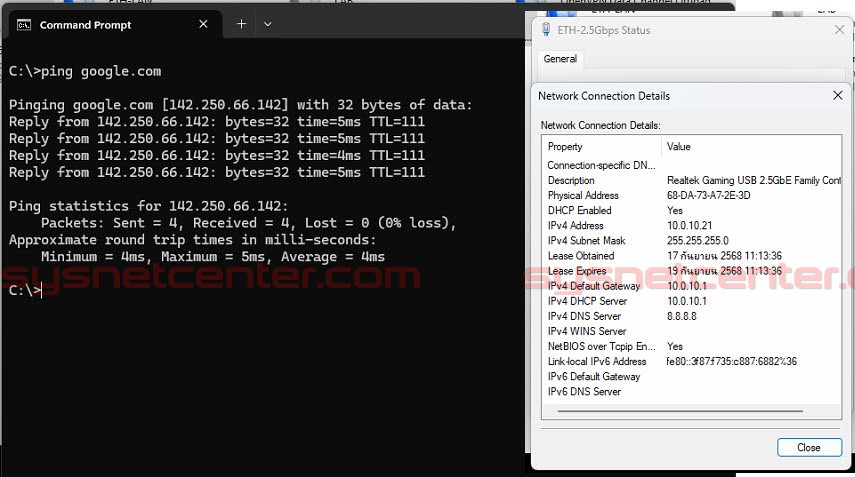
Task: Close the ETH-2.5Gbps Status window
Action: coord(839,30)
